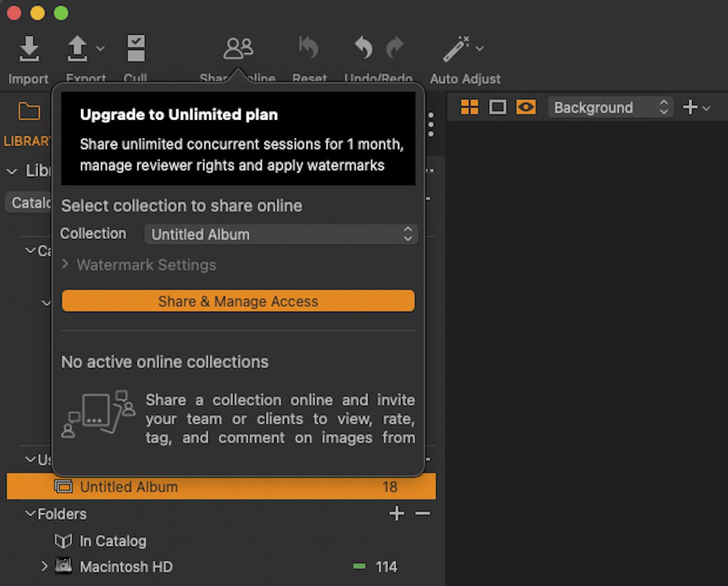Image resolution: width=728 pixels, height=586 pixels.
Task: Open the Export tool
Action: (79, 48)
